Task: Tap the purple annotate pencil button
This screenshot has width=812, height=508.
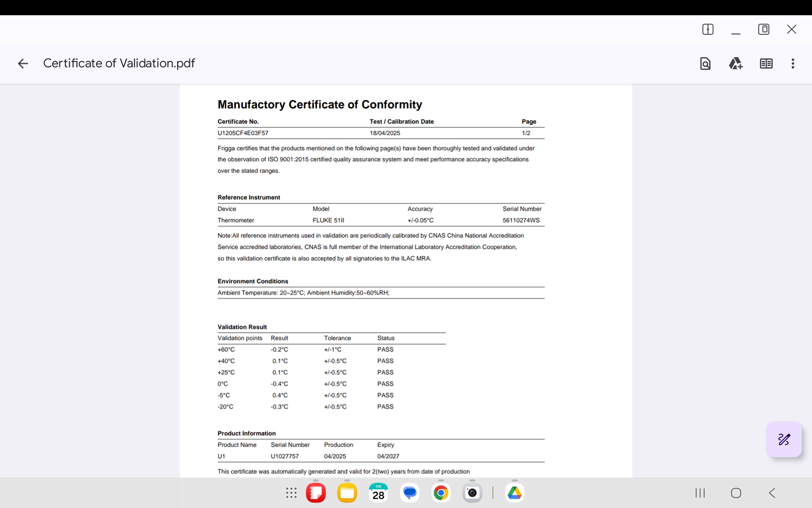Action: pos(784,439)
